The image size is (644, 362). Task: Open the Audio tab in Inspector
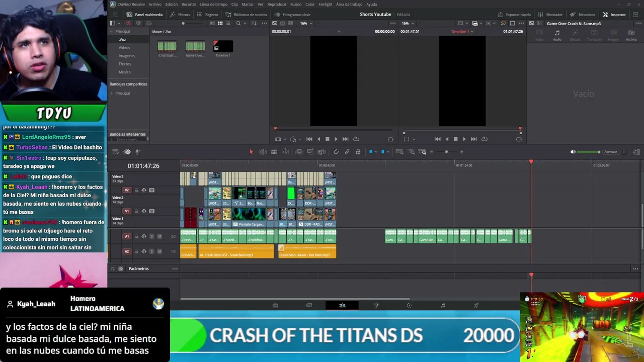(557, 35)
